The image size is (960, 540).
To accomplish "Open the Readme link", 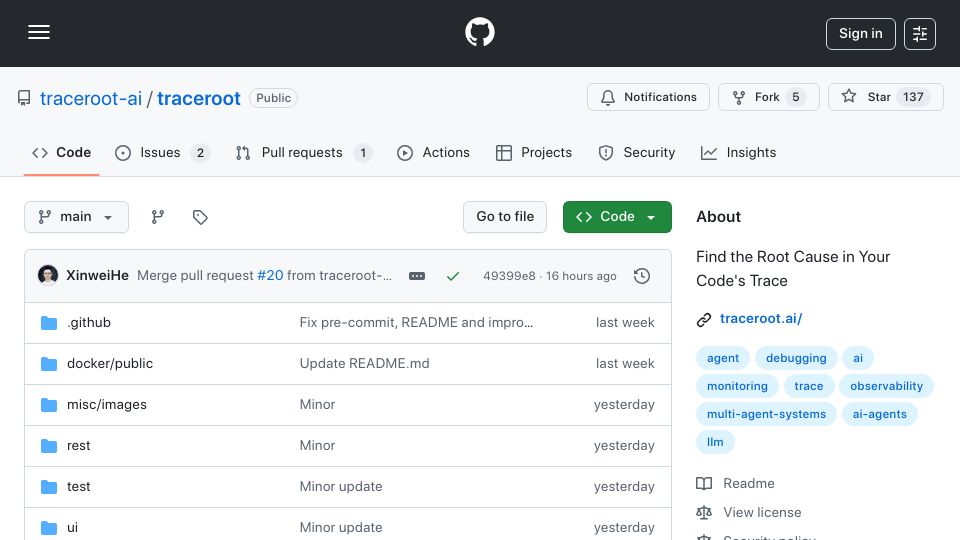I will 749,484.
